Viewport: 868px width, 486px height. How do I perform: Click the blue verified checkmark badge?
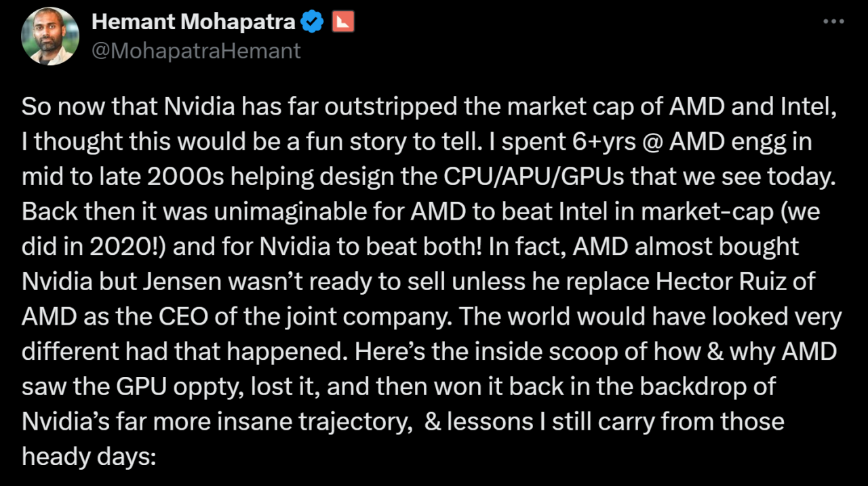click(x=312, y=22)
